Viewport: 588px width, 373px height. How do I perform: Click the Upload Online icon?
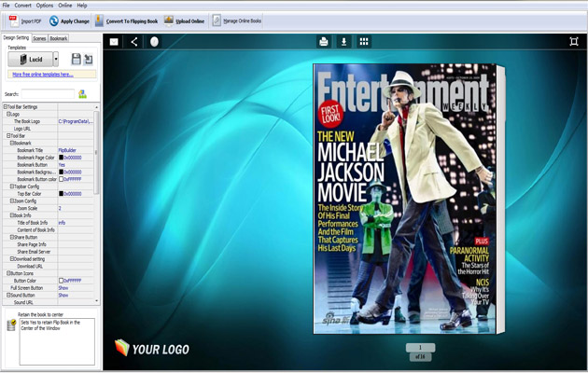[169, 21]
